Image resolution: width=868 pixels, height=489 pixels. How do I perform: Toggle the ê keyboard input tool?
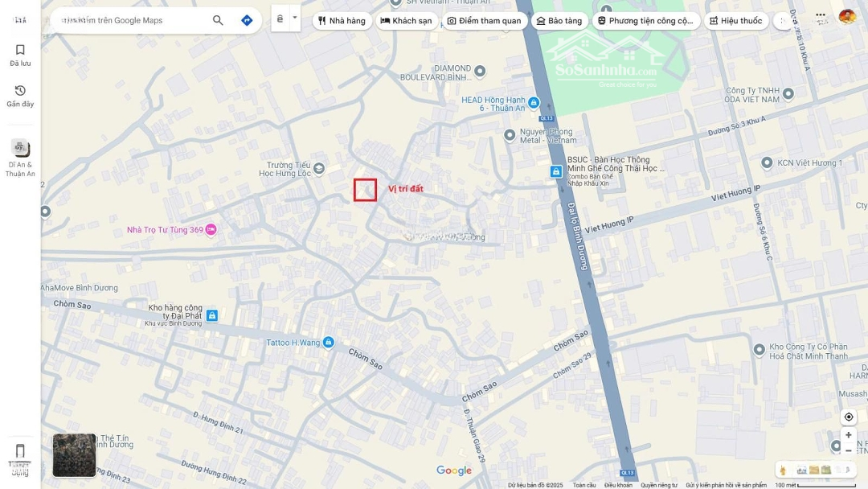click(x=280, y=18)
